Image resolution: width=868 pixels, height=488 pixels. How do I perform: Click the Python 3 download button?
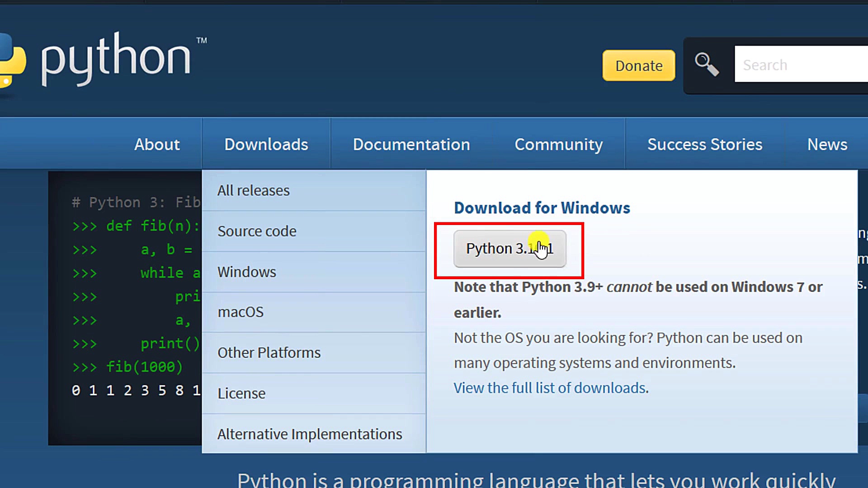click(x=509, y=249)
